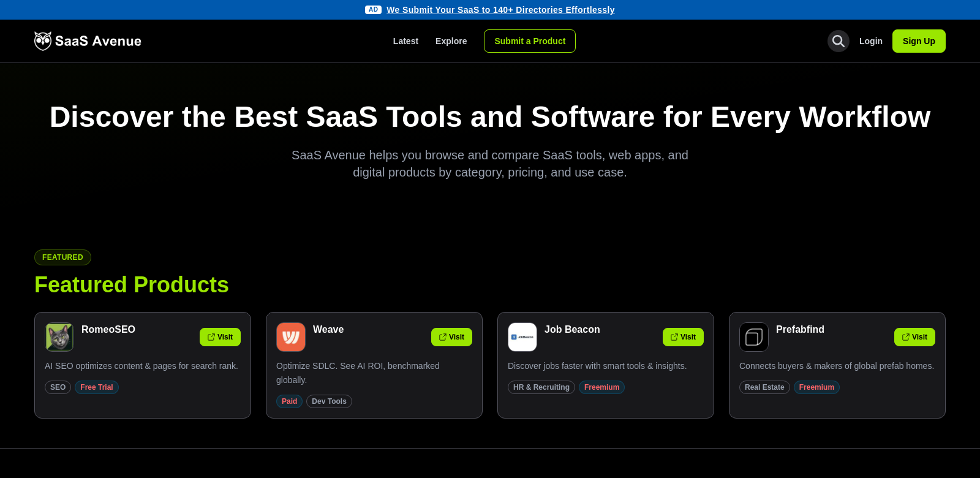This screenshot has width=980, height=478.
Task: Select Job Beacon's Freemium tag
Action: (x=601, y=387)
